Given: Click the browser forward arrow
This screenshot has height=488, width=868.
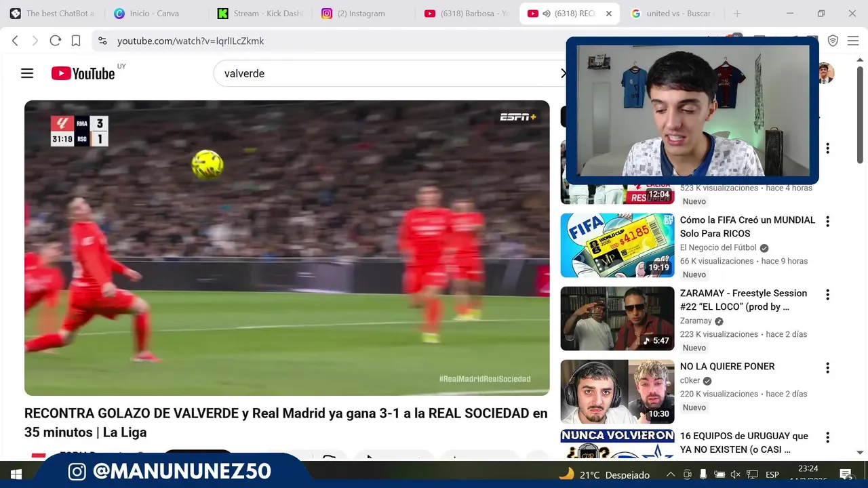Looking at the screenshot, I should [35, 41].
